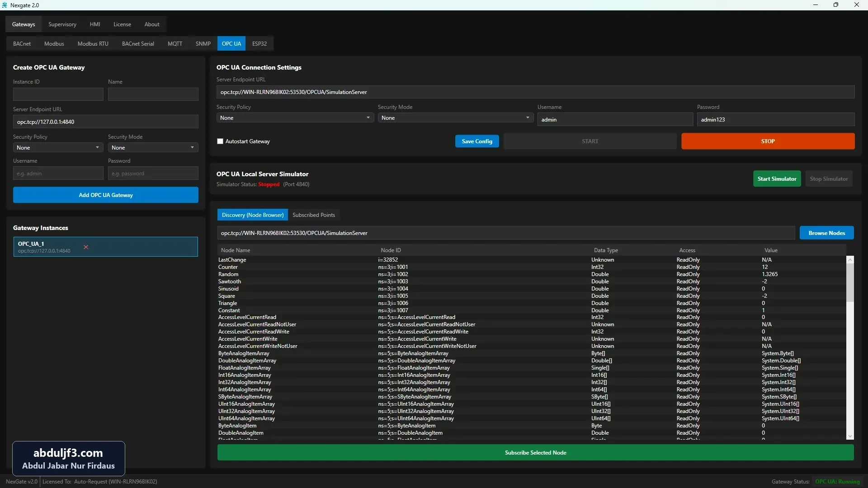Select the ByteAnalogItemArray node row

click(x=531, y=354)
